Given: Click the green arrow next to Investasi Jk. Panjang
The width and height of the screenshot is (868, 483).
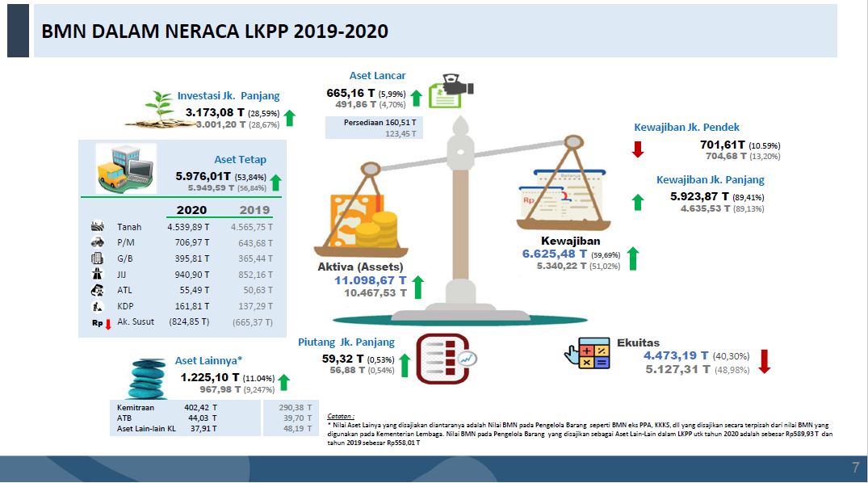Looking at the screenshot, I should tap(289, 118).
